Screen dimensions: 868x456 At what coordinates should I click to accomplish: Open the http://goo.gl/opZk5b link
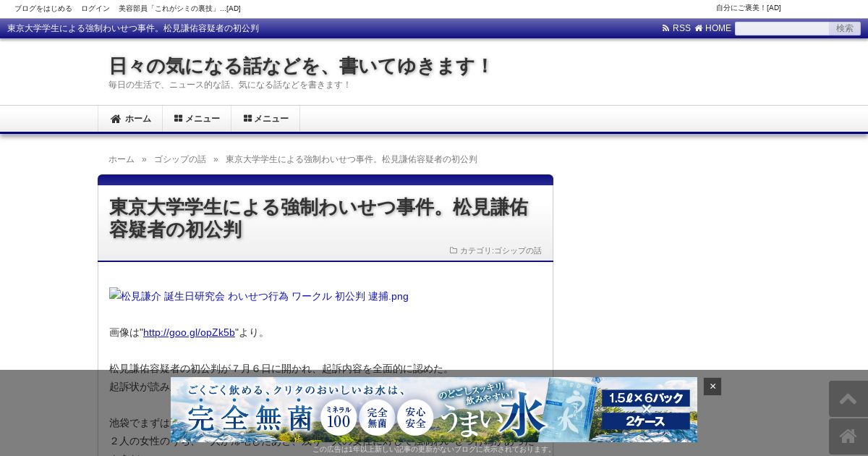pos(189,332)
